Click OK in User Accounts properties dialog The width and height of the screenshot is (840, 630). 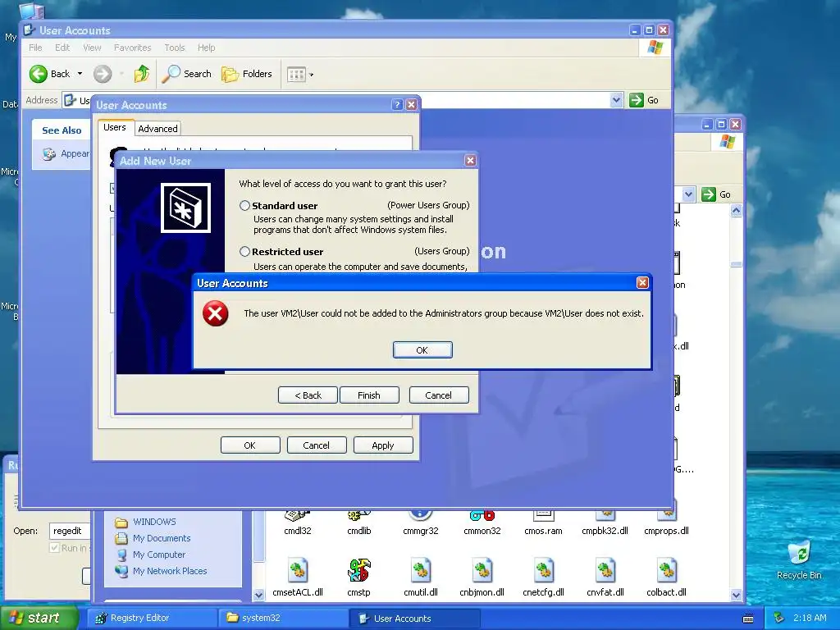[250, 445]
